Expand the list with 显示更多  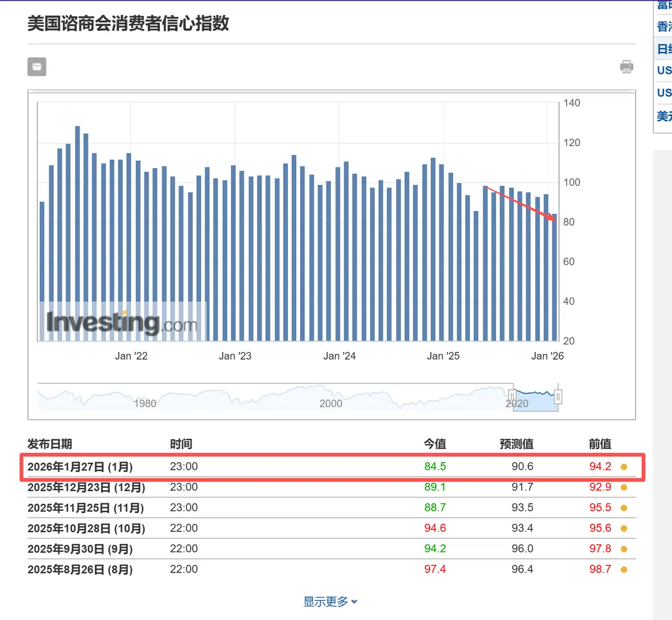pos(330,602)
